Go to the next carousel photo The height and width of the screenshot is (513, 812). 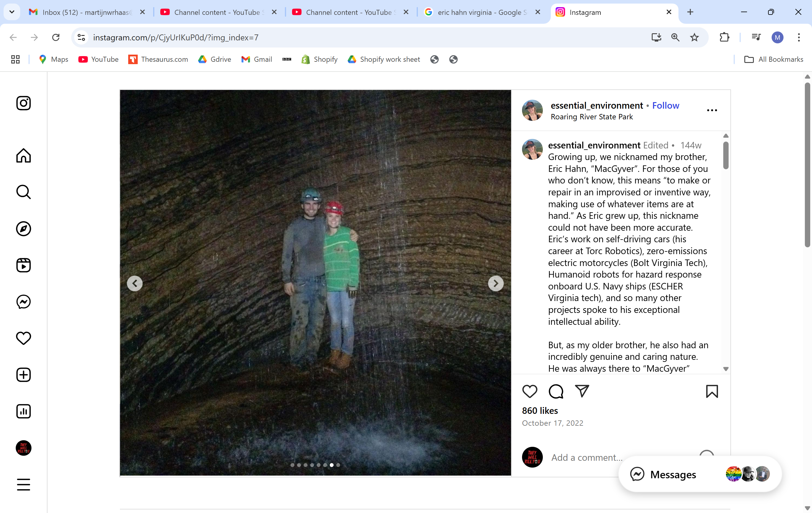pos(495,283)
